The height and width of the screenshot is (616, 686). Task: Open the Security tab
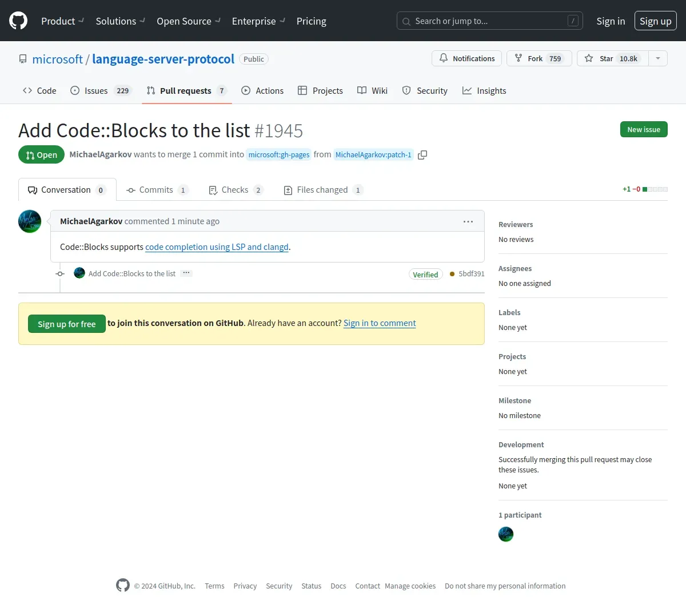tap(425, 90)
